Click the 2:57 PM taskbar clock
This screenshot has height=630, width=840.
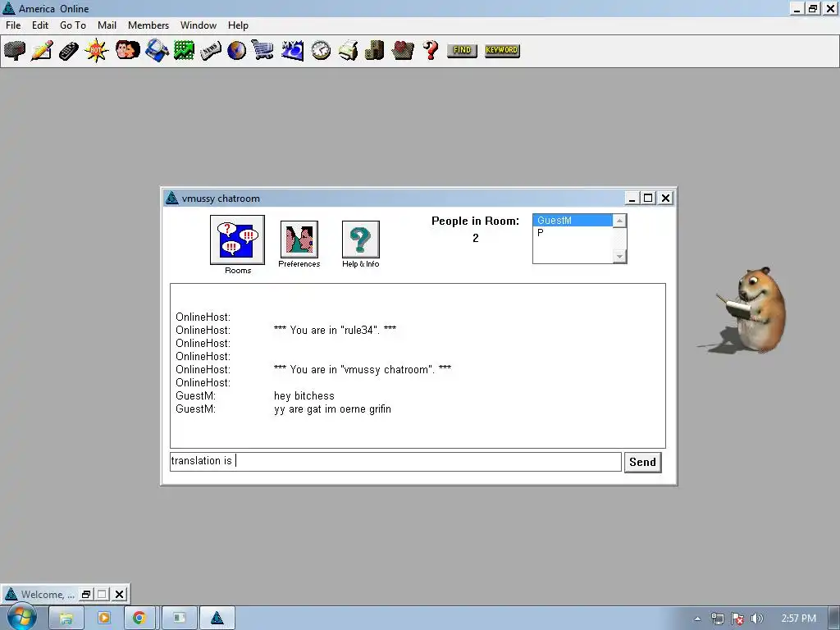pos(798,619)
